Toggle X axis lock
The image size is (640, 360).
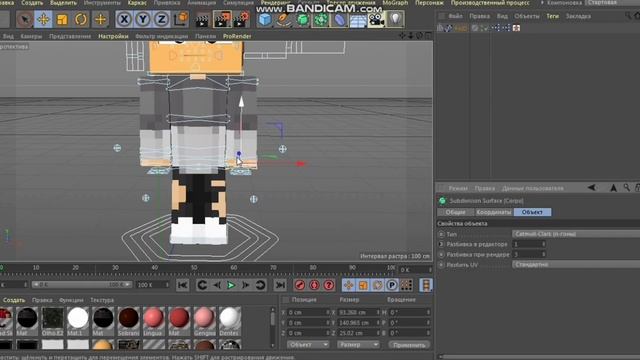pos(124,19)
